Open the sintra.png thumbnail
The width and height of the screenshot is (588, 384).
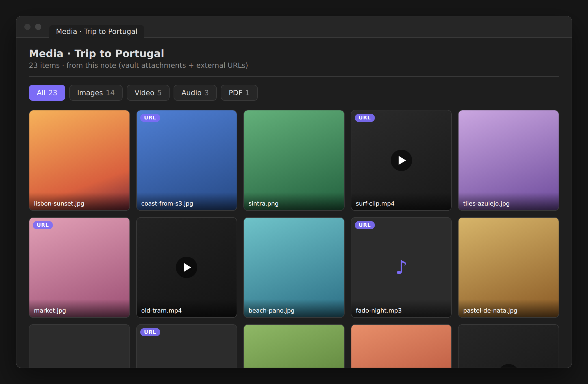point(294,160)
